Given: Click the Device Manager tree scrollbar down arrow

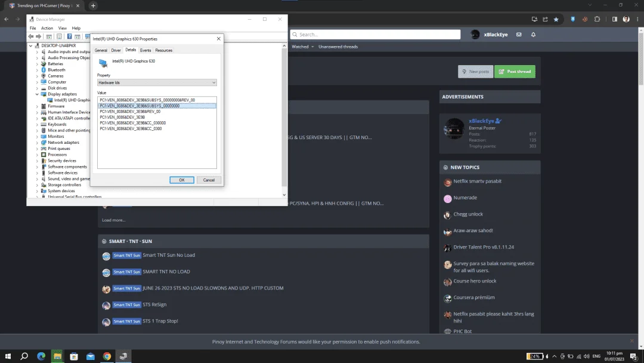Looking at the screenshot, I should [284, 195].
